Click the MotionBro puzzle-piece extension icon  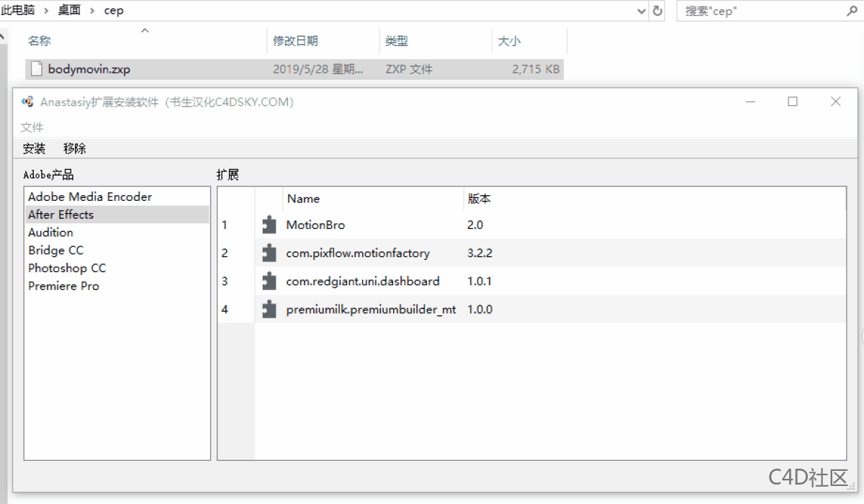pyautogui.click(x=269, y=225)
